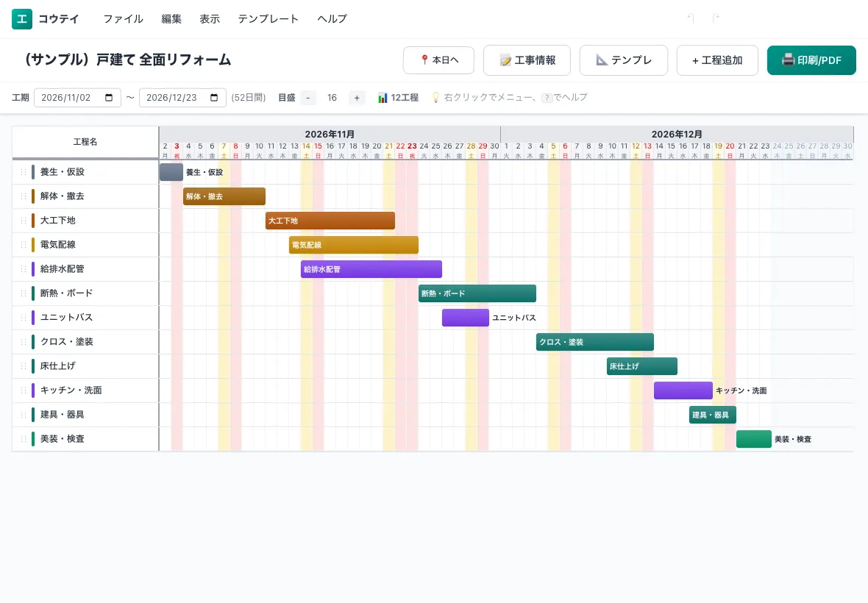Select the 美装・検査 green Gantt bar
The height and width of the screenshot is (603, 868).
tap(754, 439)
